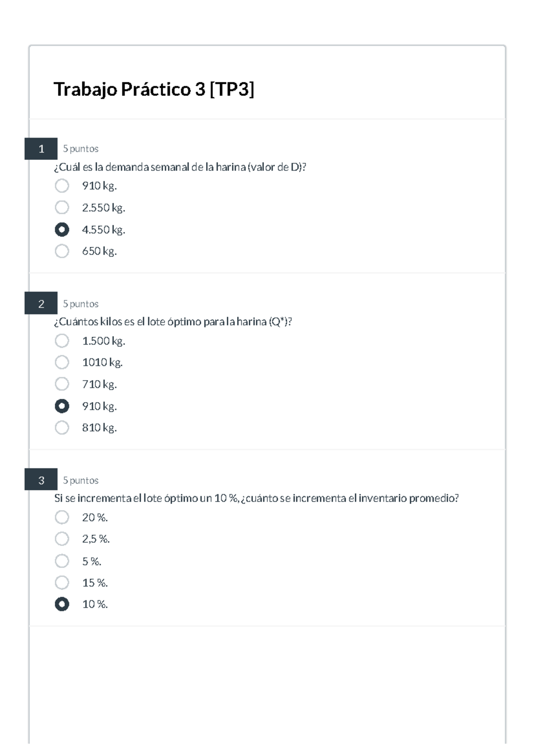Click the weekly flour demand question text
Screen dimensions: 534x756
(180, 167)
